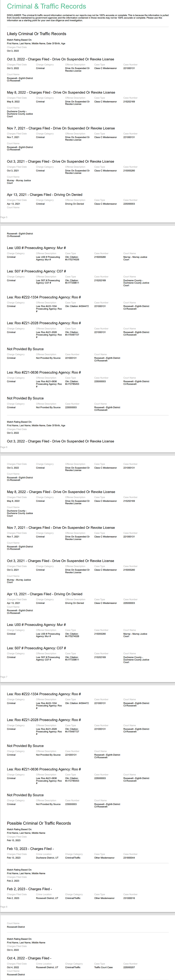Click the Feb 2, 2023 charges filed date value
The width and height of the screenshot is (175, 980).
point(13,898)
